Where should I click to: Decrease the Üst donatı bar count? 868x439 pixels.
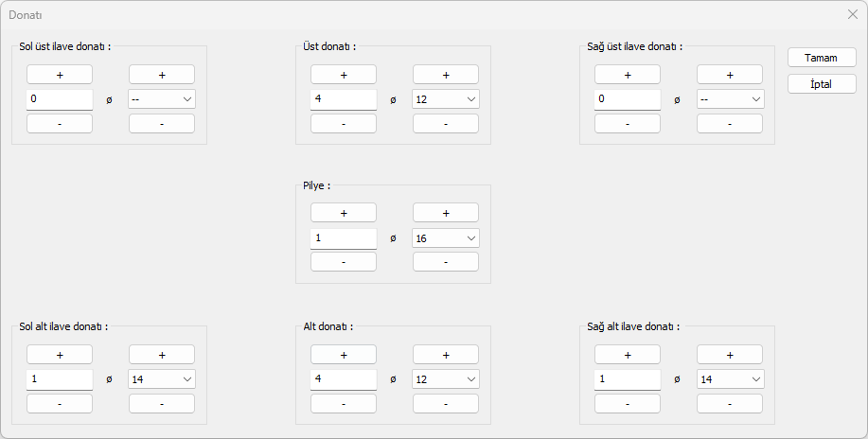(x=343, y=124)
